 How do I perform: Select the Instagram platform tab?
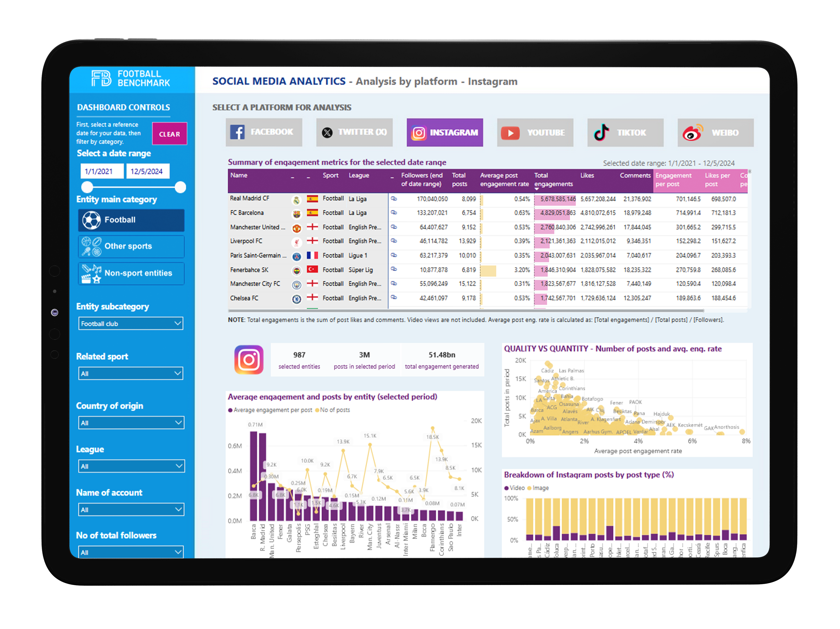point(445,132)
